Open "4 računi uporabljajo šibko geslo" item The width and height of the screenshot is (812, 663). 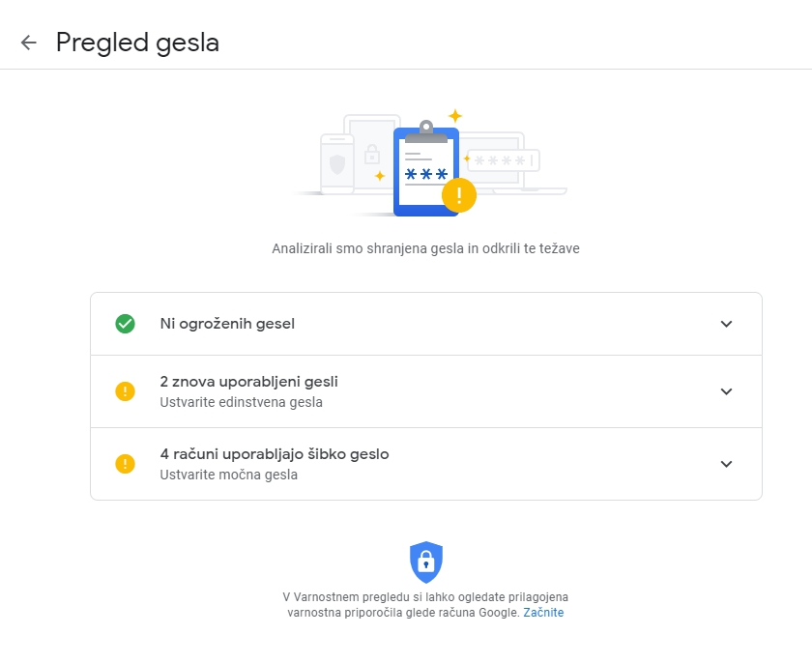pyautogui.click(x=274, y=454)
